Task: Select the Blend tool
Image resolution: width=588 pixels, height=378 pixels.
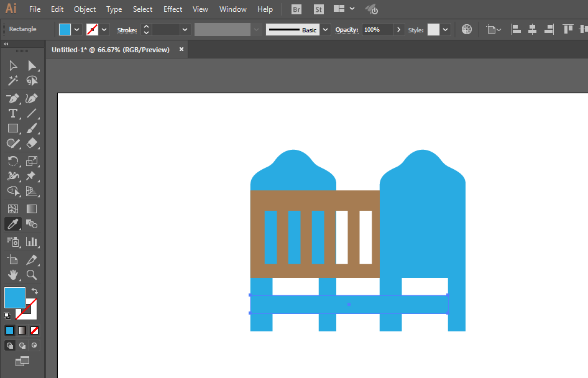Action: (32, 224)
